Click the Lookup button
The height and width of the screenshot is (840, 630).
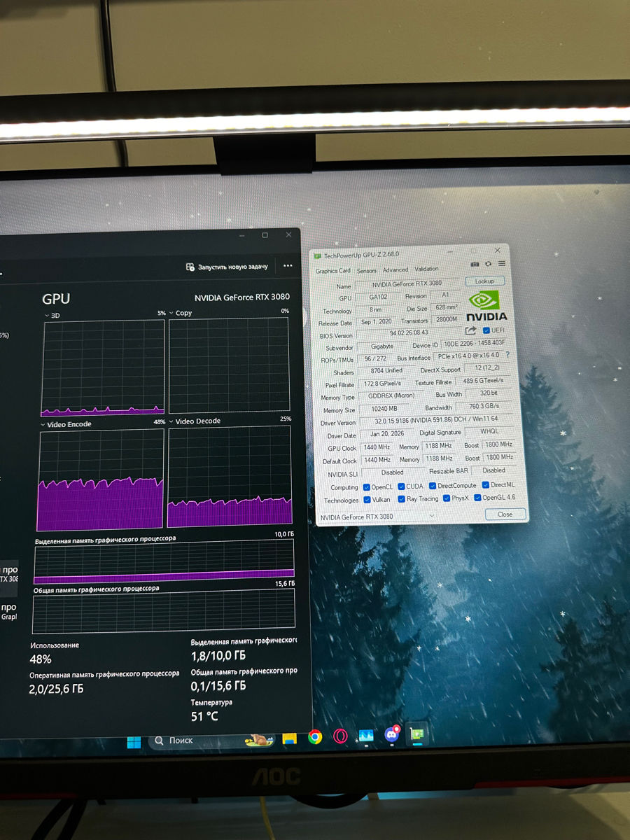click(x=484, y=281)
